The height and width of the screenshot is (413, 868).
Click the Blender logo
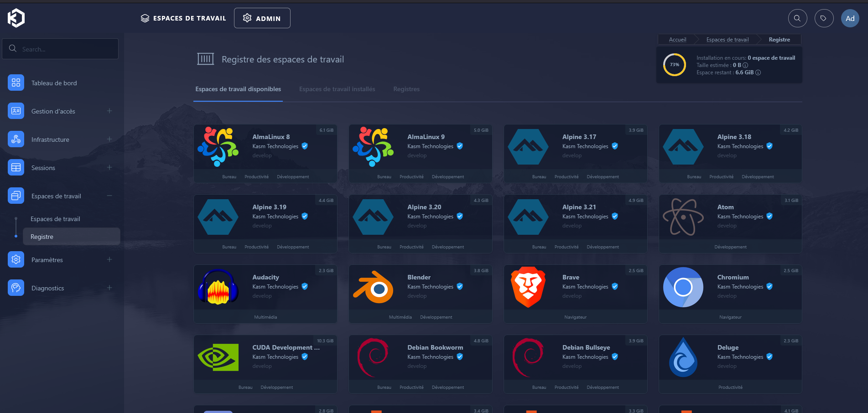[x=373, y=287]
